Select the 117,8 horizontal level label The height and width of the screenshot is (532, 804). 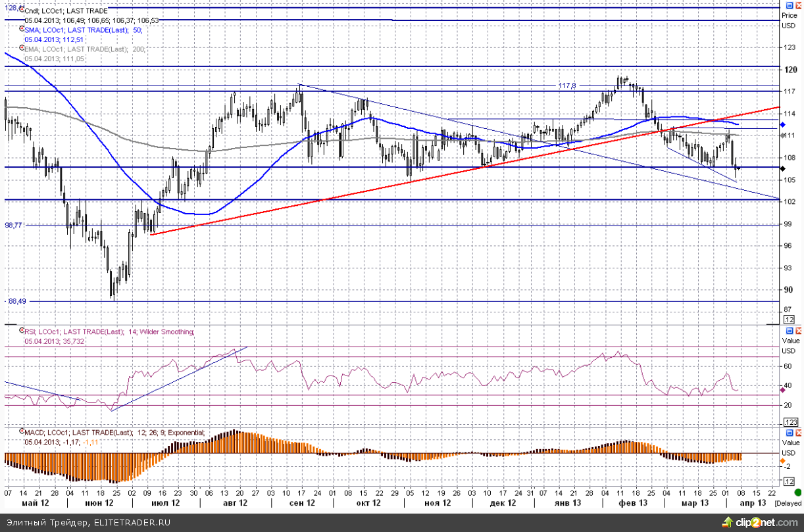(x=566, y=86)
